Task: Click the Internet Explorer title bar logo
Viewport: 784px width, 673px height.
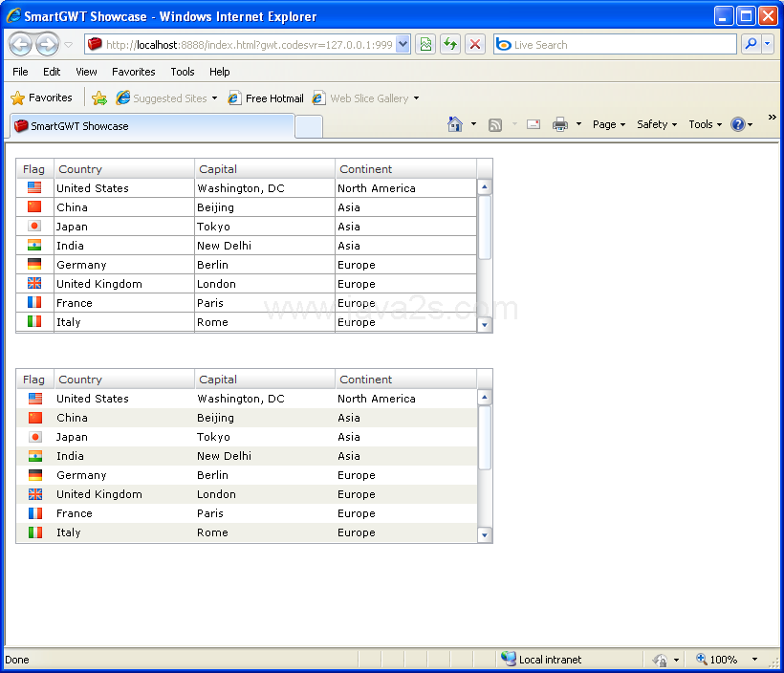Action: click(13, 16)
